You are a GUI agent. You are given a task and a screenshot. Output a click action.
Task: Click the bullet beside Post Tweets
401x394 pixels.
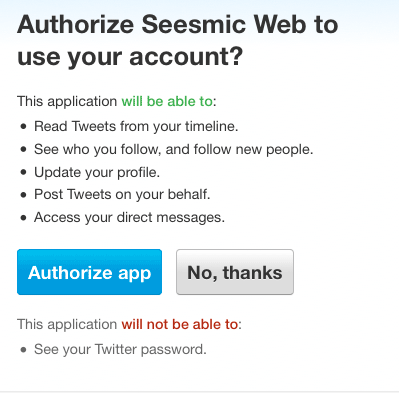[x=23, y=195]
